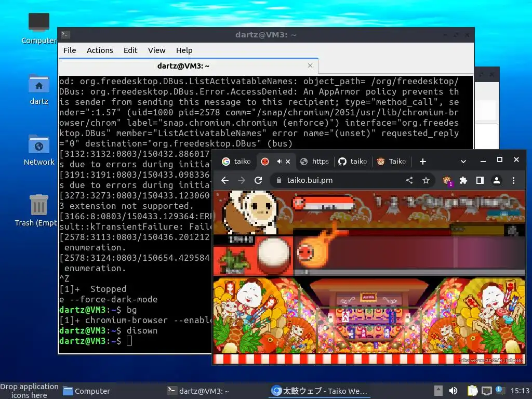Select the Network desktop icon
This screenshot has height=399, width=532.
[38, 150]
